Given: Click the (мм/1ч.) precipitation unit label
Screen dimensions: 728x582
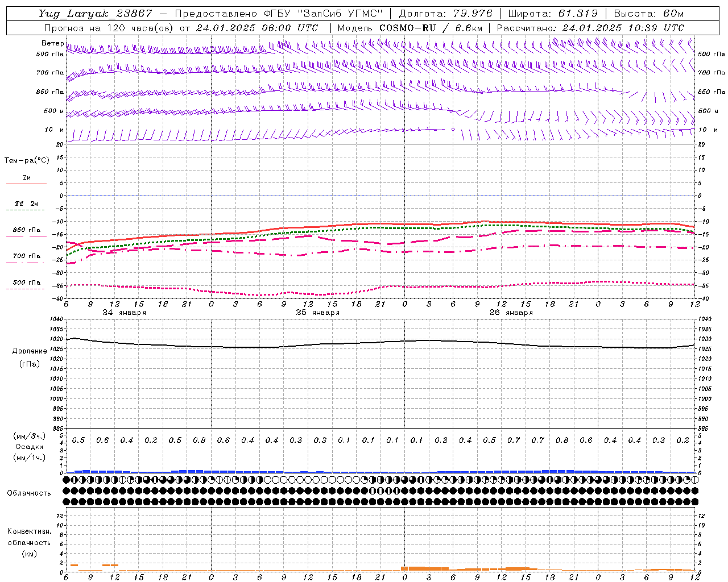Looking at the screenshot, I should point(30,458).
